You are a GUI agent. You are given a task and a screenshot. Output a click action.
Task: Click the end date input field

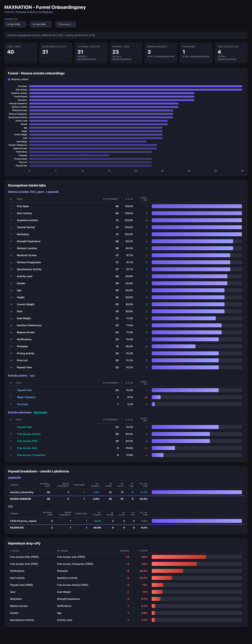(x=40, y=24)
